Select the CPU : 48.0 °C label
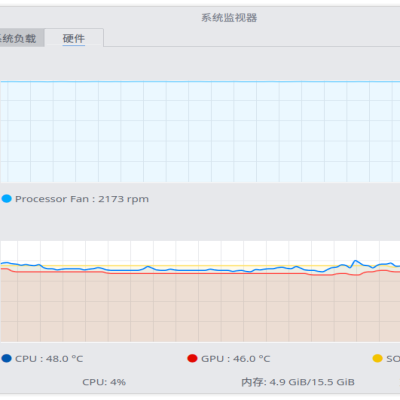 click(x=49, y=359)
